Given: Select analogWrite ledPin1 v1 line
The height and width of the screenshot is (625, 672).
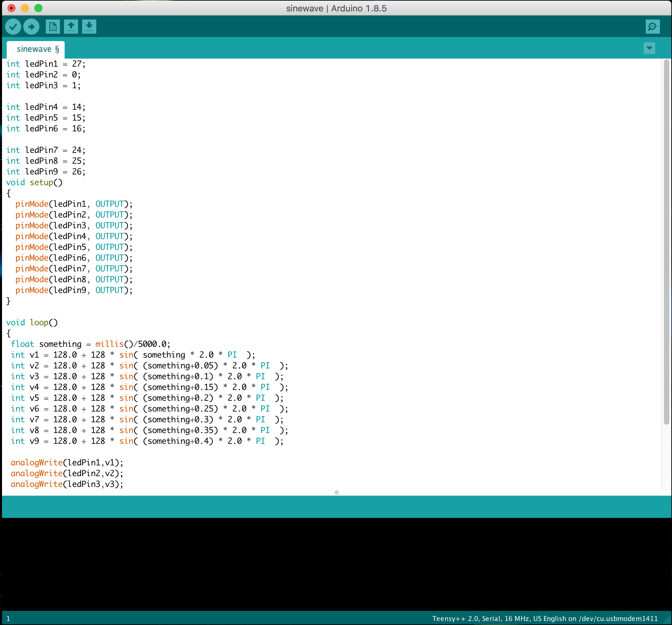Looking at the screenshot, I should point(66,462).
